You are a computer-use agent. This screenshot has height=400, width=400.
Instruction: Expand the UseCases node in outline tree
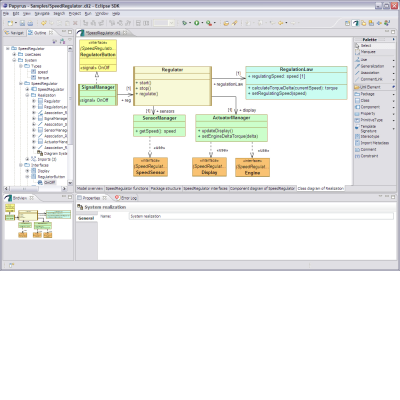14,54
